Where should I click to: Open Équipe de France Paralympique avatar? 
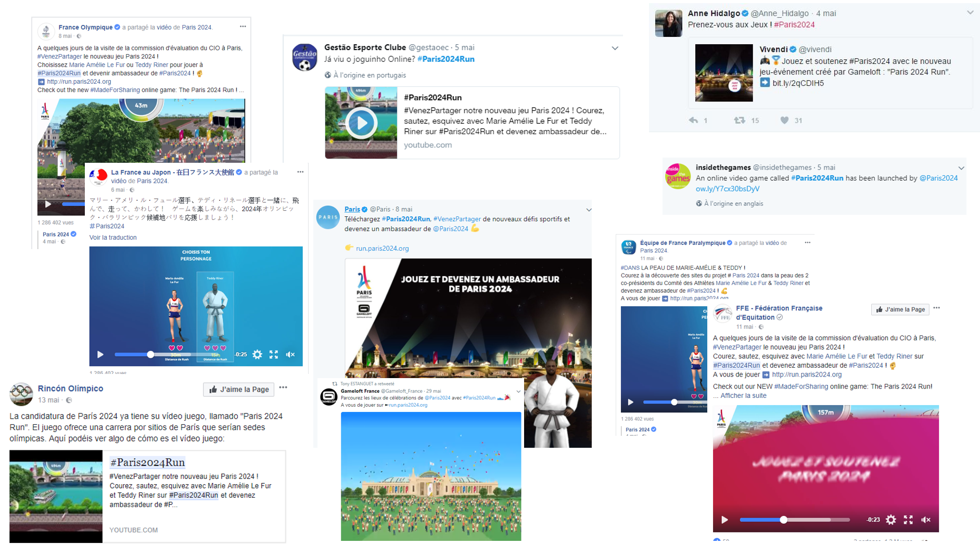629,247
